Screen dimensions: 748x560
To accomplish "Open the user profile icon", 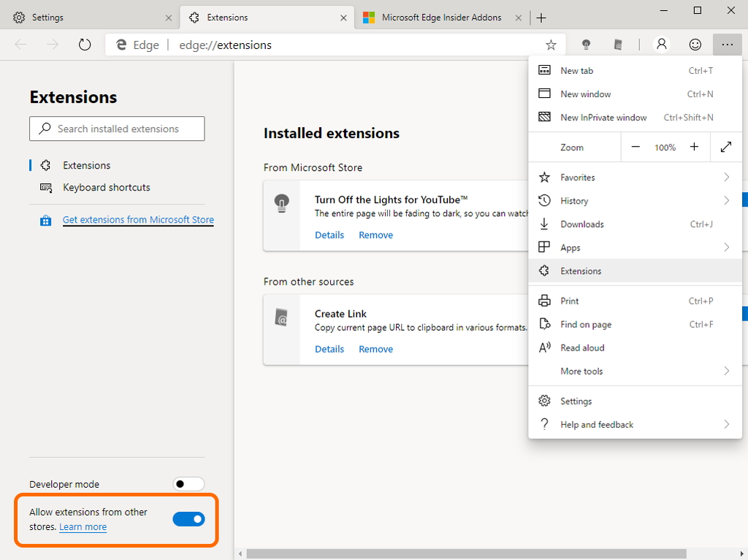I will [661, 45].
